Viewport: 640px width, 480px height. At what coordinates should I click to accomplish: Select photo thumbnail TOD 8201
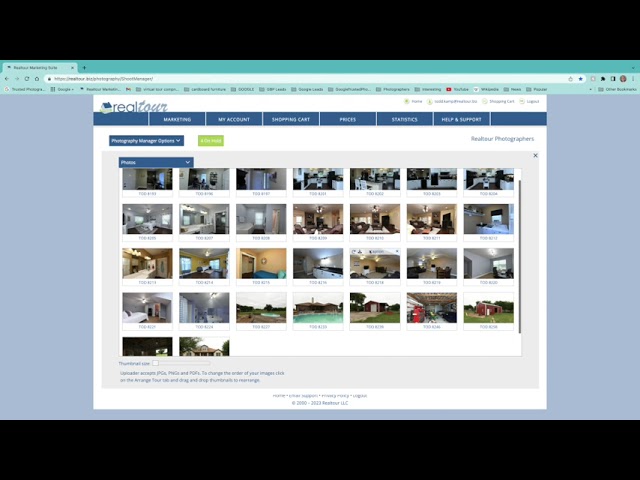(x=318, y=179)
